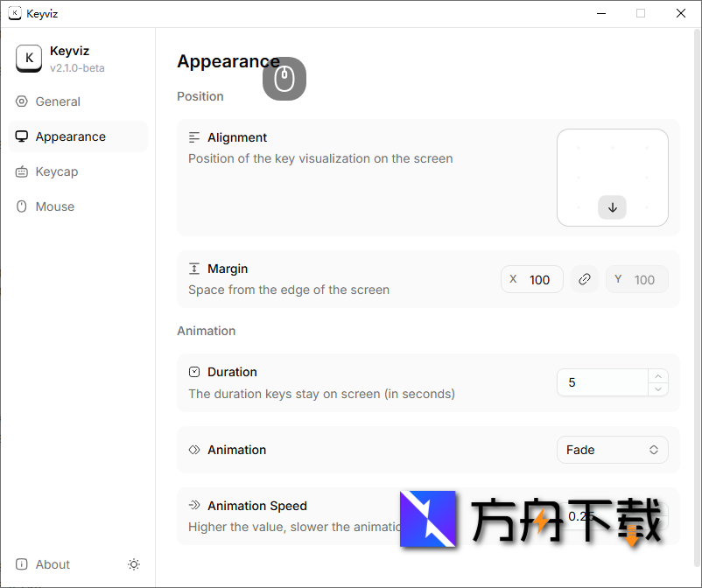Open the Mouse settings tab
702x588 pixels.
[54, 206]
